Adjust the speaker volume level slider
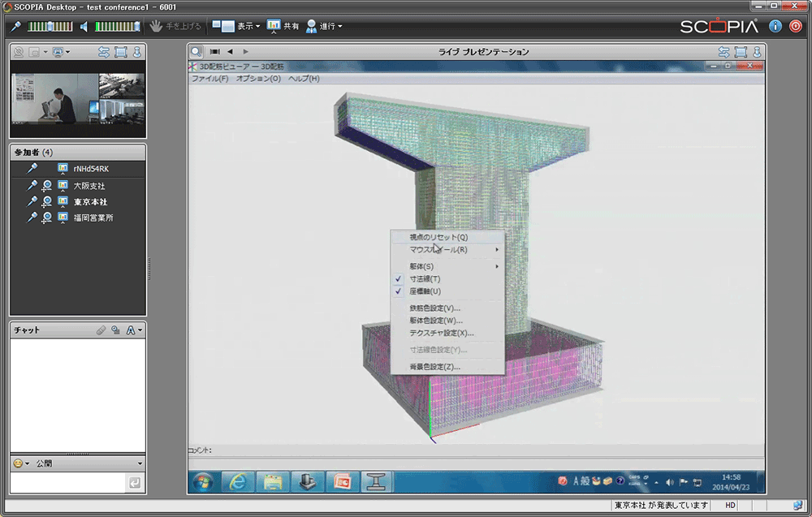The height and width of the screenshot is (517, 812). [117, 26]
